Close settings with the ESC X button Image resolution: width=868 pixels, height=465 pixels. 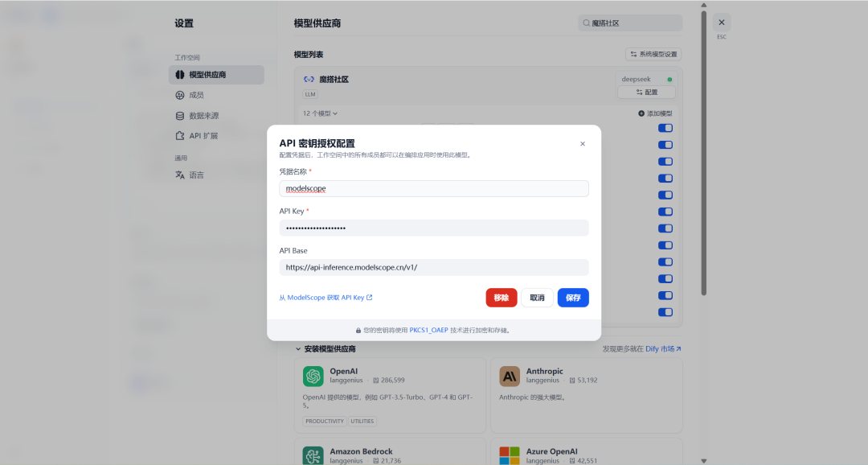coord(721,23)
